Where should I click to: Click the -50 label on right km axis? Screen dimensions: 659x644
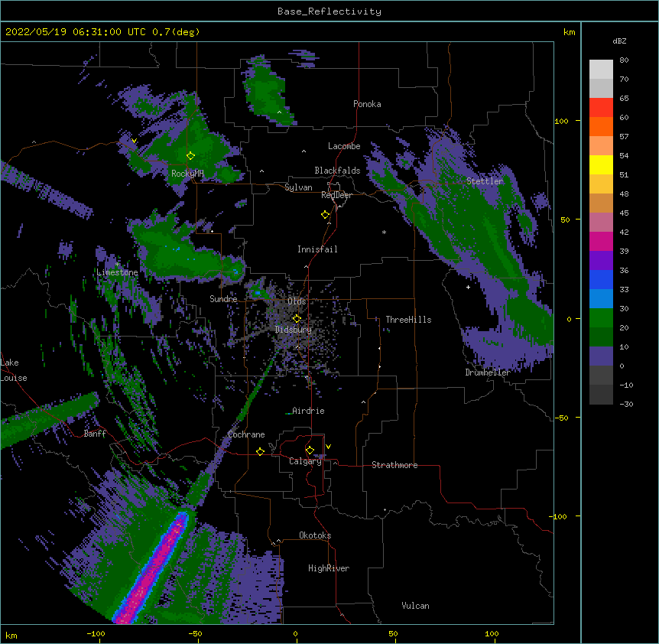pos(561,418)
